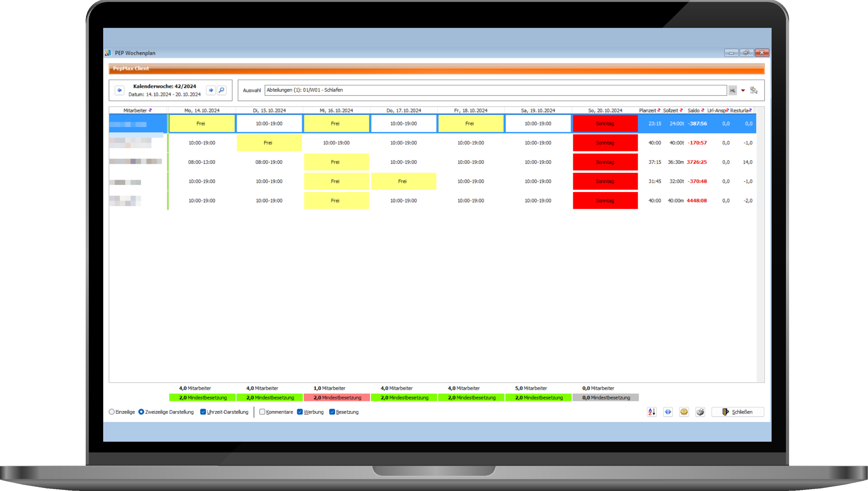Open the red dropdown arrow next to HL

pyautogui.click(x=743, y=90)
